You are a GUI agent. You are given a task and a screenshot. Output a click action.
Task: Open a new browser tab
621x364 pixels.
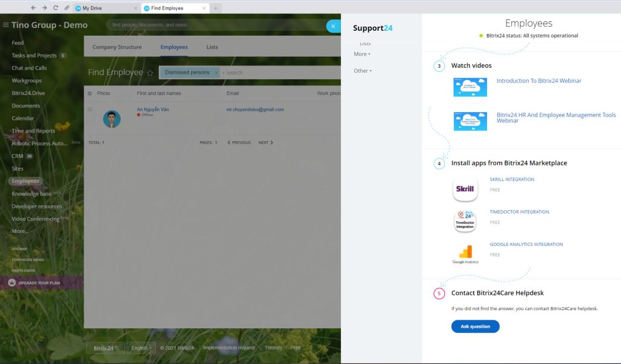215,8
